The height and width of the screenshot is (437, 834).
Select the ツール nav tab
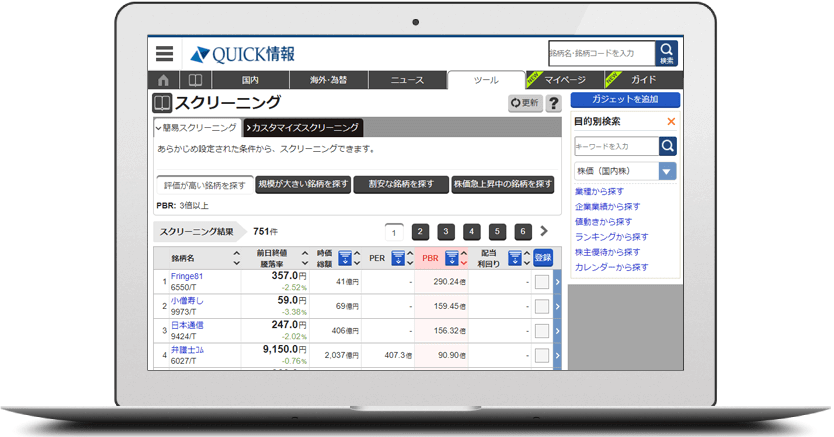(x=486, y=80)
